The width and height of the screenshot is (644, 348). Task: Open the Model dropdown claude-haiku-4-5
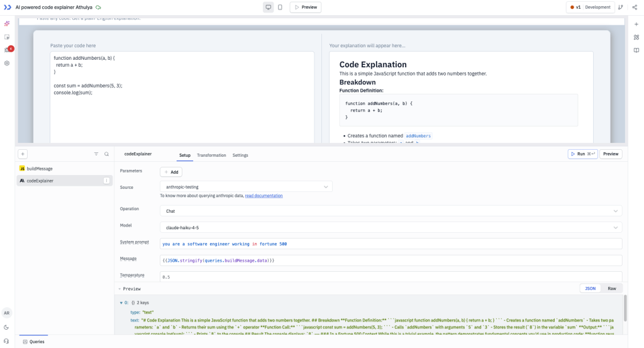[391, 228]
